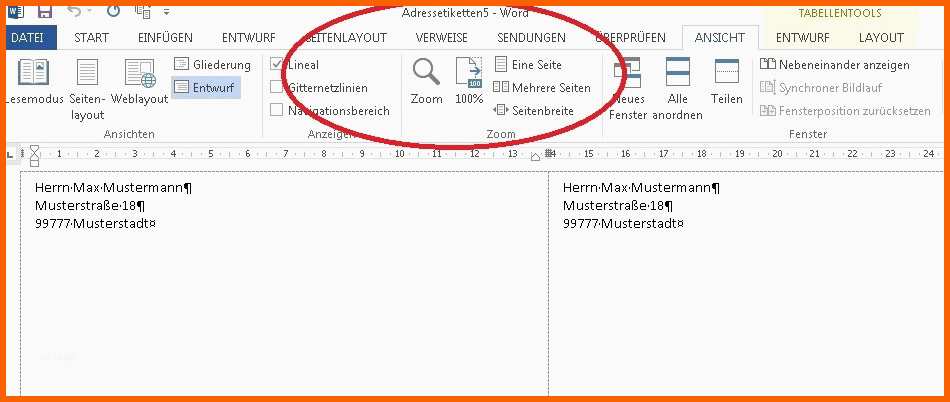This screenshot has height=402, width=950.
Task: Click Fensterposition zurücksetzen
Action: tap(845, 111)
